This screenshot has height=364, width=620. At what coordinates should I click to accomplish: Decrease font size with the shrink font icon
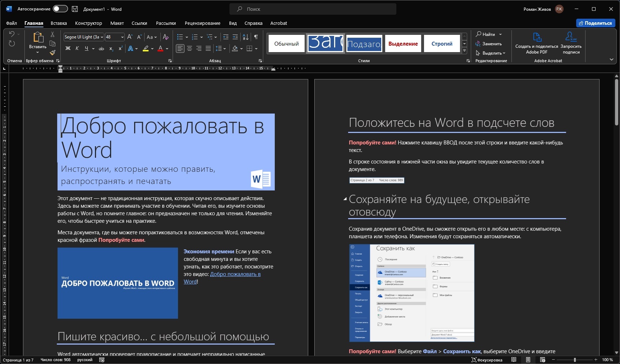(x=139, y=37)
